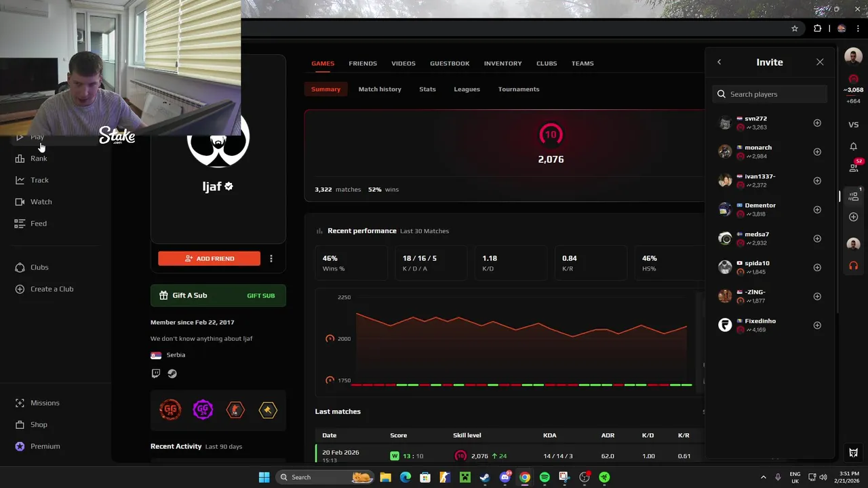Open ljaf's Twitch profile icon
868x488 pixels.
click(156, 373)
